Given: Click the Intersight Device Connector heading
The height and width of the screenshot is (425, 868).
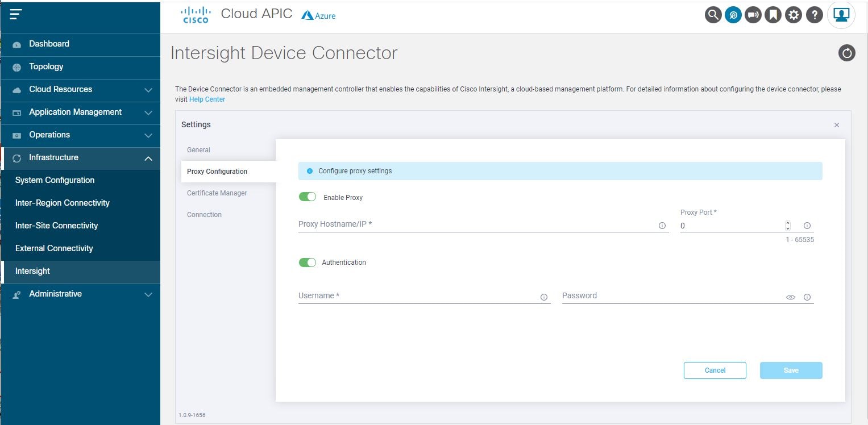Looking at the screenshot, I should [x=284, y=53].
